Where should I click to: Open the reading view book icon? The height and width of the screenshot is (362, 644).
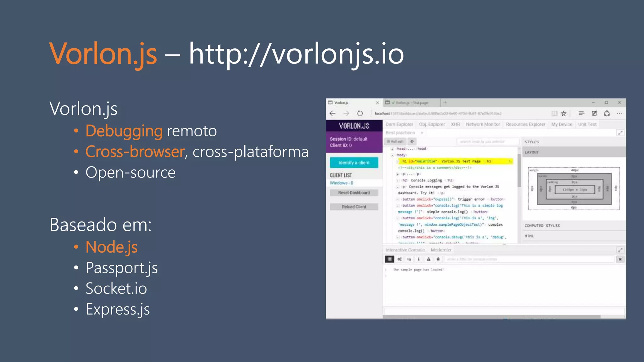point(554,113)
